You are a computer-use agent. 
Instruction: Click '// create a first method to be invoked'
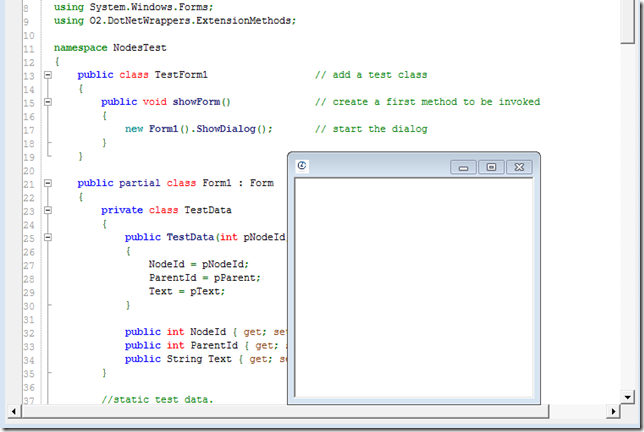coord(428,102)
